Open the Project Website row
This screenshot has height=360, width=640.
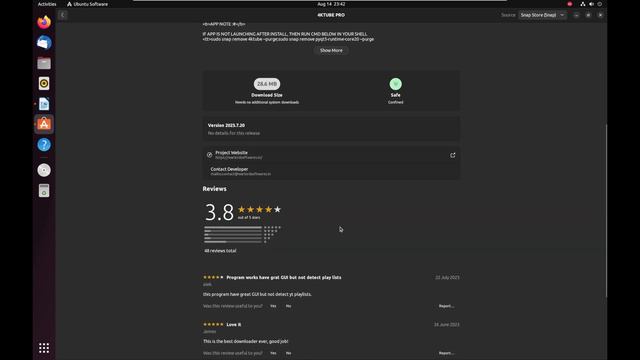pyautogui.click(x=331, y=155)
